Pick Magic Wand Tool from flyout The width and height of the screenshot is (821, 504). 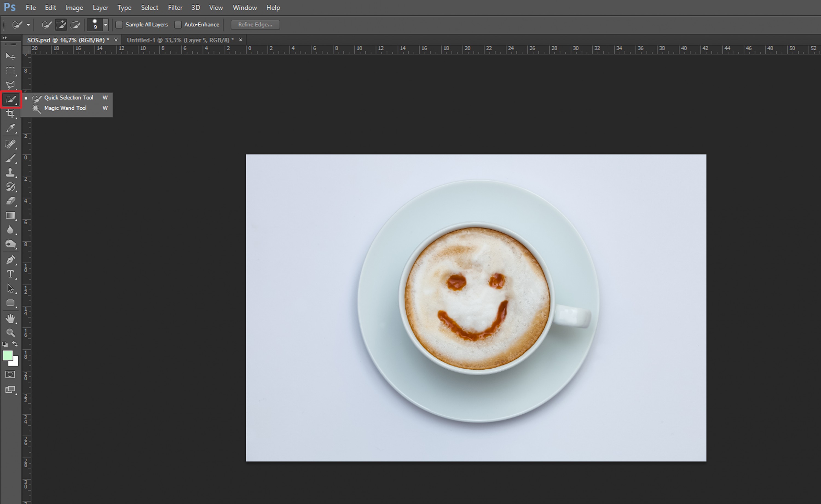(x=69, y=108)
